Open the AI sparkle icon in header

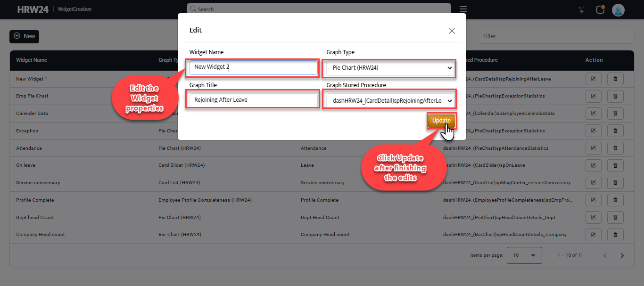[581, 10]
